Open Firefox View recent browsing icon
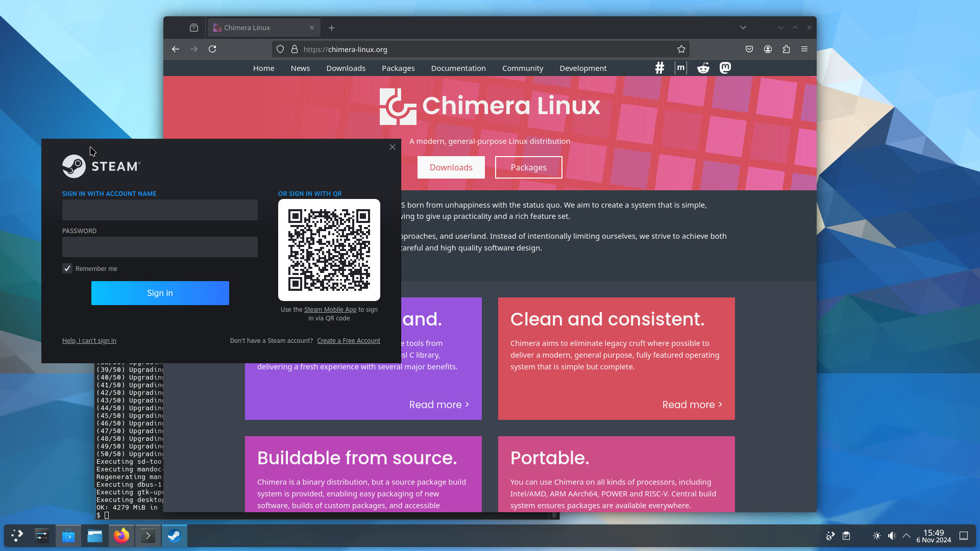980x551 pixels. (194, 28)
